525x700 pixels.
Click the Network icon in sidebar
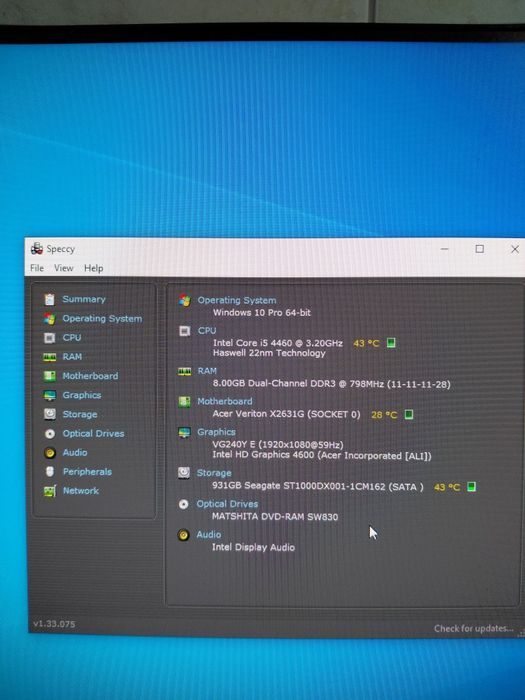(50, 491)
